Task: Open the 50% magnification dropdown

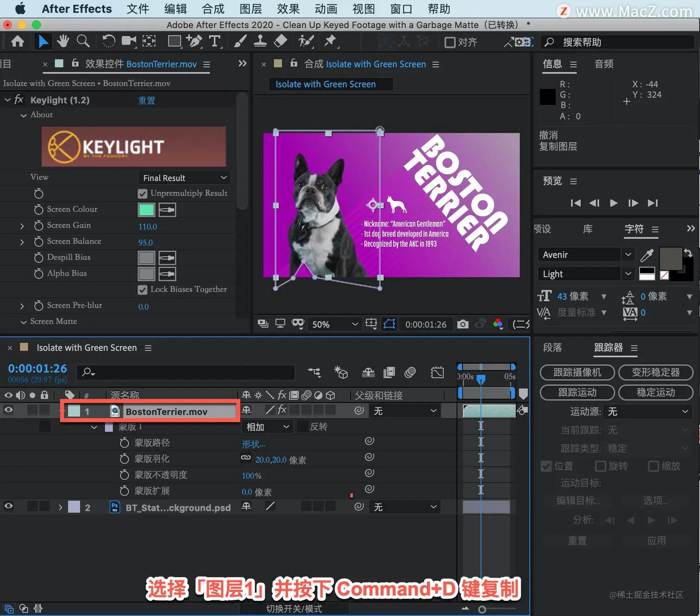Action: pos(334,324)
